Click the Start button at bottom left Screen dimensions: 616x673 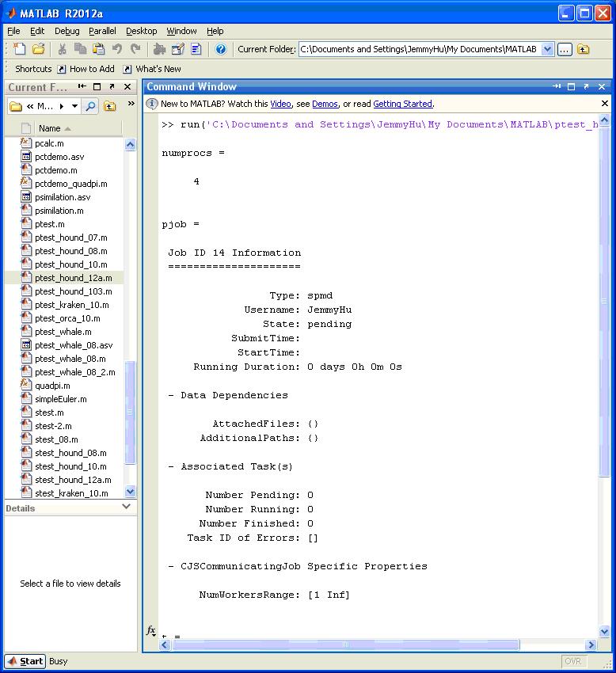point(25,661)
